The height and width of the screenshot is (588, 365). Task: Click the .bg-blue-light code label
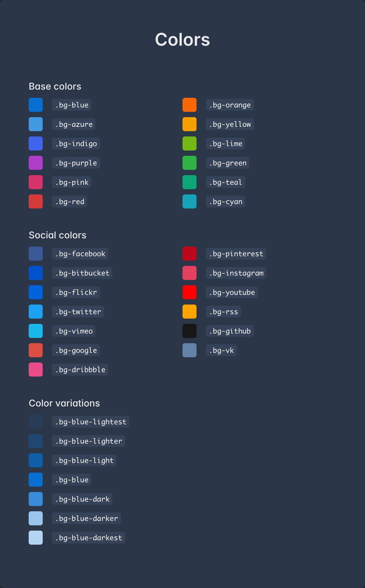tap(84, 460)
